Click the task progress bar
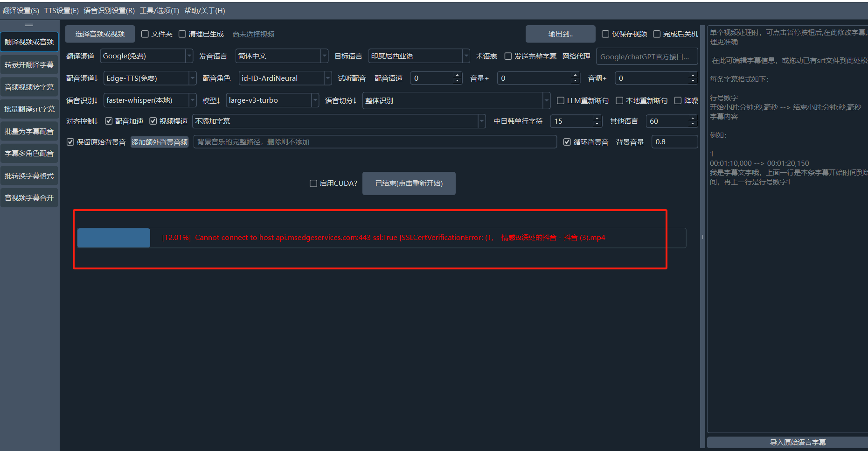 coord(381,238)
